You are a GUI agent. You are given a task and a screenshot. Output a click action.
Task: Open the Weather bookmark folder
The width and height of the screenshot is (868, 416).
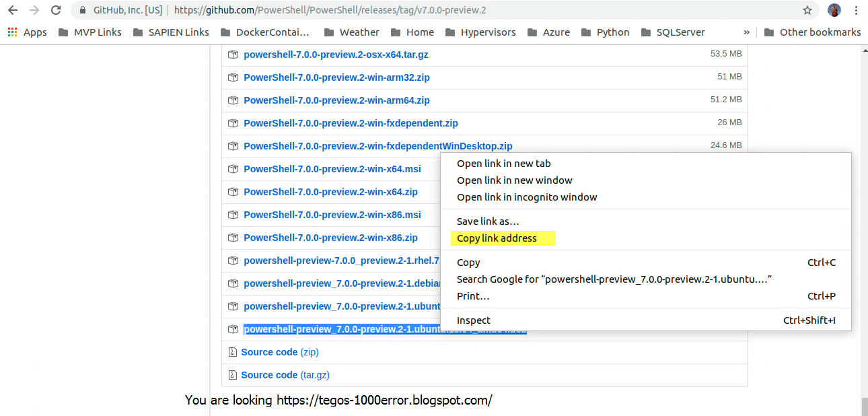pyautogui.click(x=351, y=32)
